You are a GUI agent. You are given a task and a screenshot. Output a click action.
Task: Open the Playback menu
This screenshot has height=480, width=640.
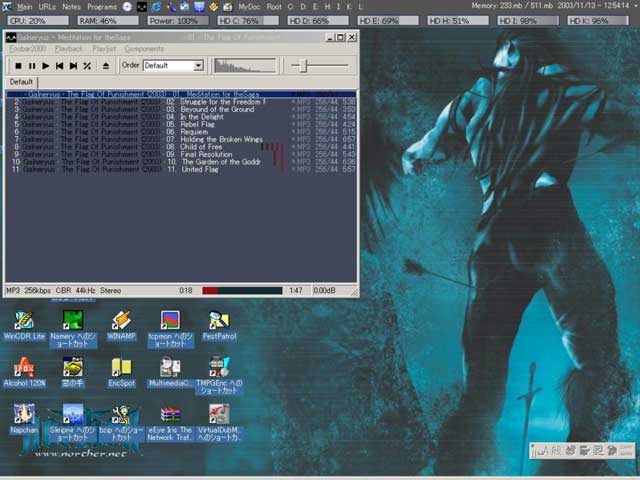point(69,48)
